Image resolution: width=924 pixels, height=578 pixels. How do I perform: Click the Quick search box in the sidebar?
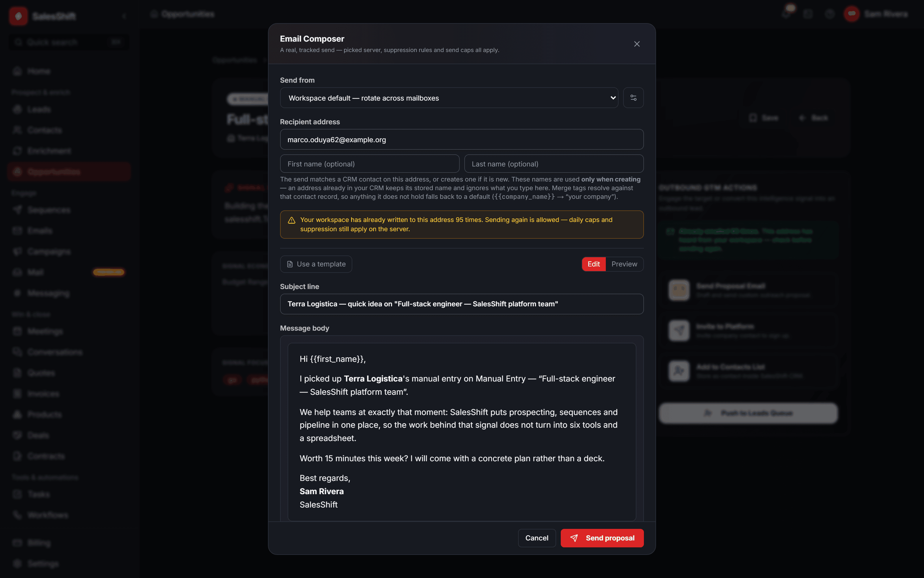click(x=69, y=42)
